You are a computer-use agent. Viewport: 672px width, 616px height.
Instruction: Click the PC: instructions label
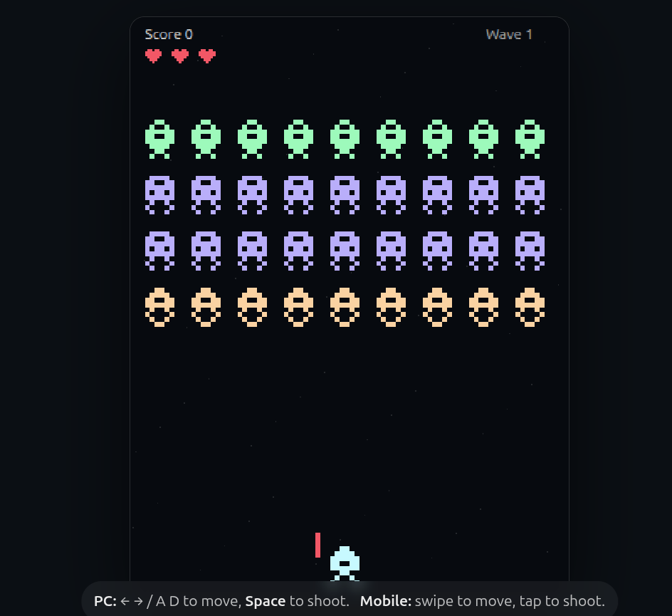coord(105,601)
